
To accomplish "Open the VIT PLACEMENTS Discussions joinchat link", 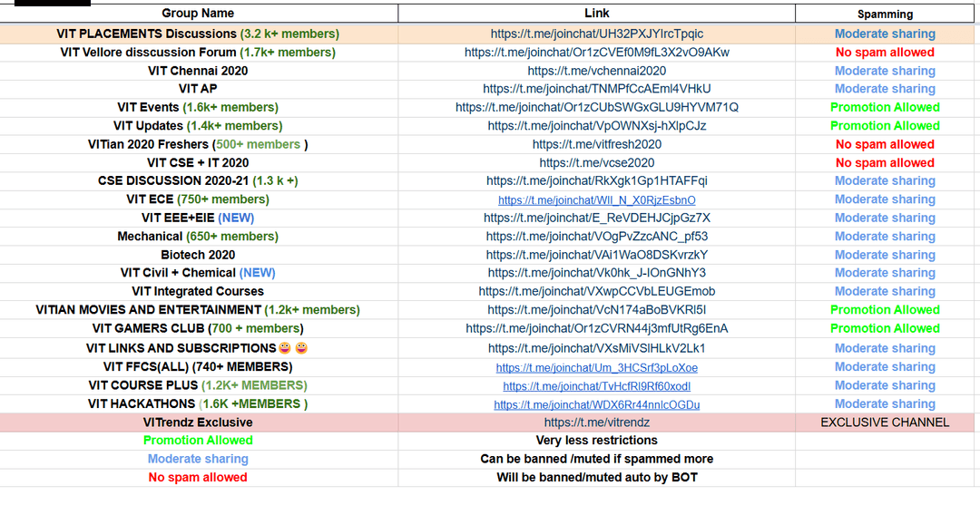I will (597, 34).
